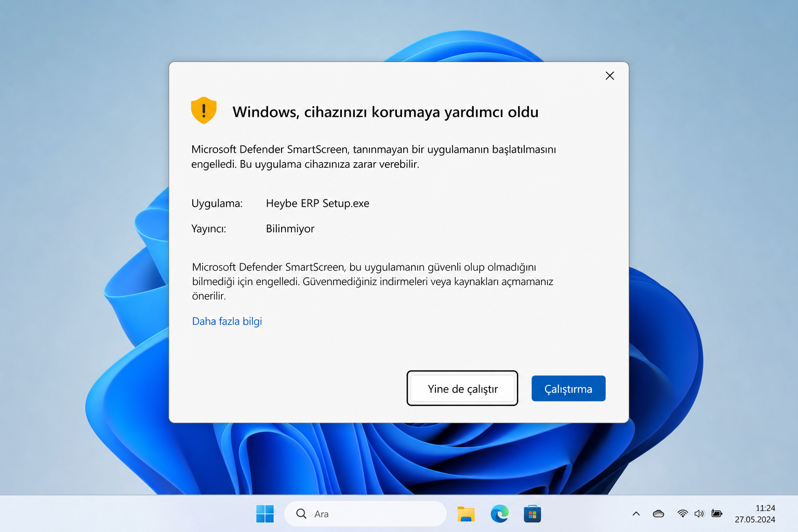
Task: Launch File Explorer from the taskbar
Action: pyautogui.click(x=466, y=514)
